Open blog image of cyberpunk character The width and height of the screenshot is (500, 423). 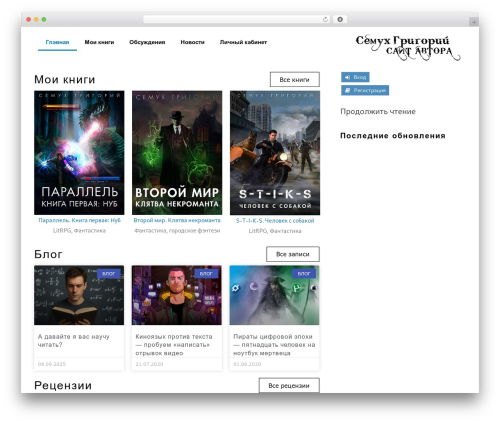coord(177,295)
